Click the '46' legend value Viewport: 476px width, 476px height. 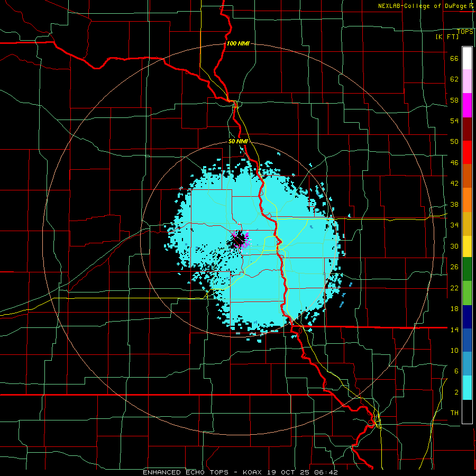(454, 163)
